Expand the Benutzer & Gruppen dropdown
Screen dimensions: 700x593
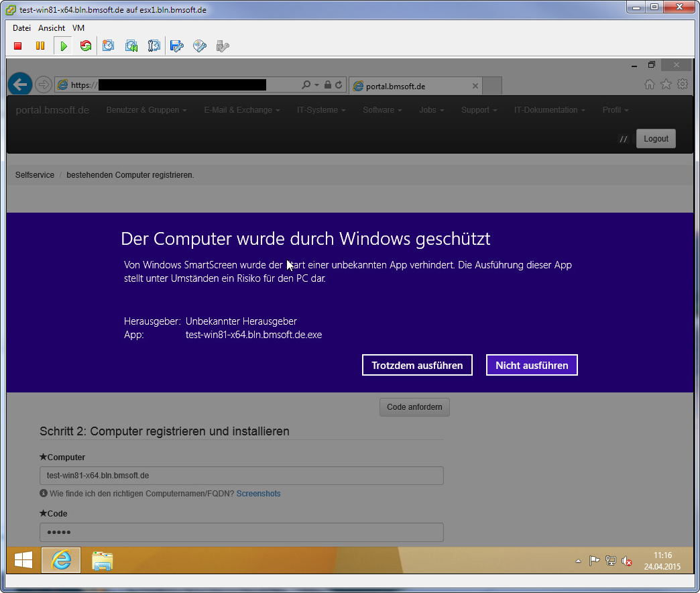146,110
